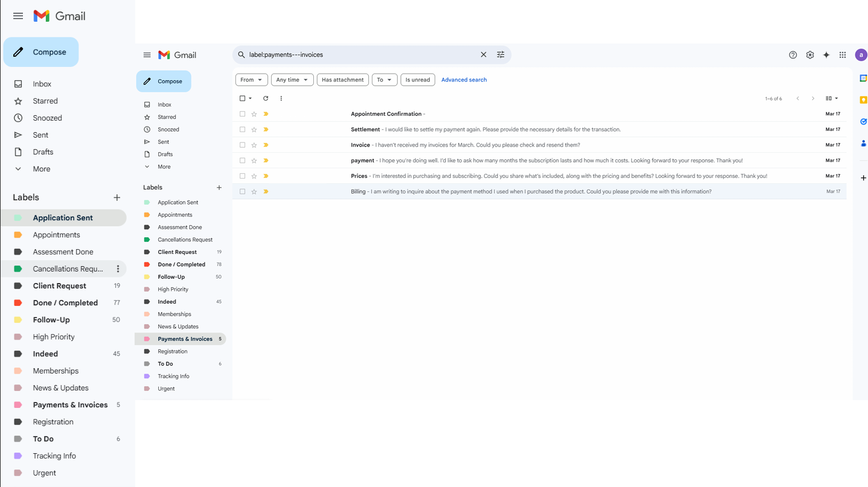
Task: Open the Prices email message
Action: [540, 176]
